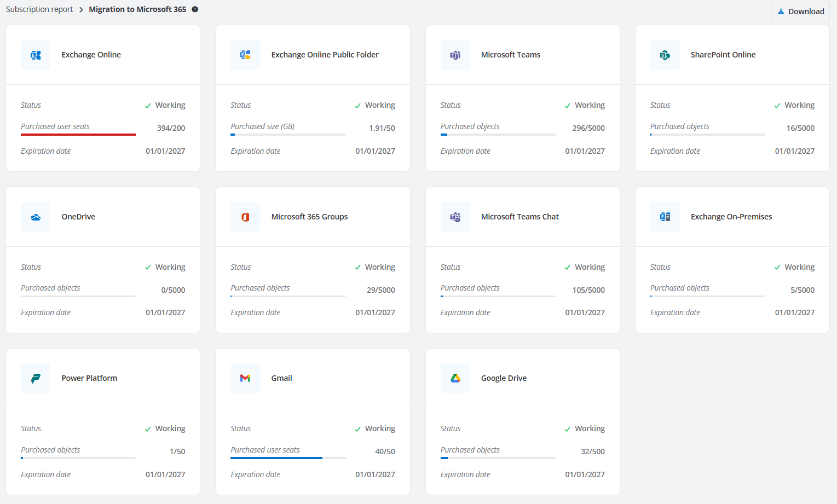Click the Gmail purchased user seats usage bar

pyautogui.click(x=288, y=458)
